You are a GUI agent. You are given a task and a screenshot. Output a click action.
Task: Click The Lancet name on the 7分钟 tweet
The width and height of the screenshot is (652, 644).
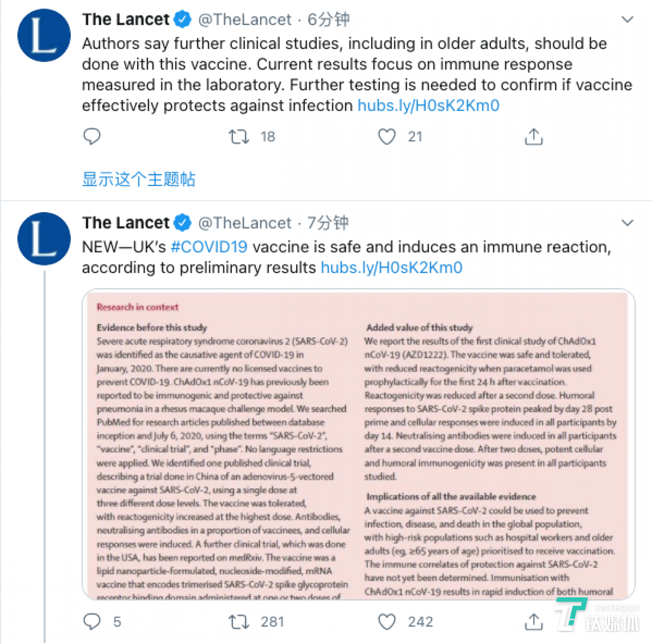(x=126, y=223)
